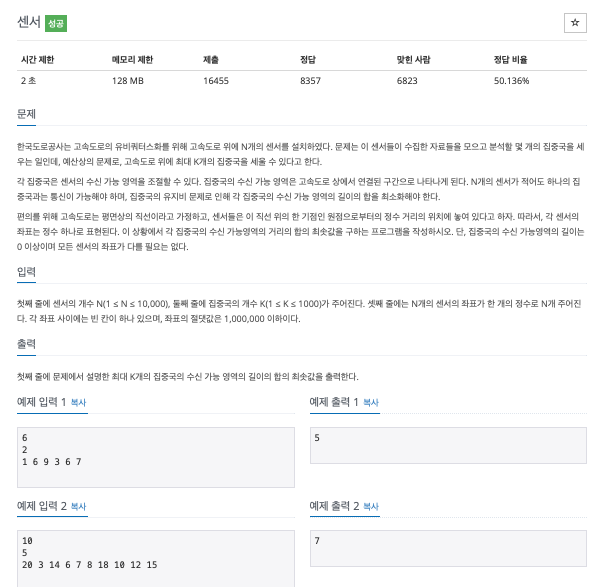Select the 문제 section heading
616x587 pixels.
(x=26, y=114)
